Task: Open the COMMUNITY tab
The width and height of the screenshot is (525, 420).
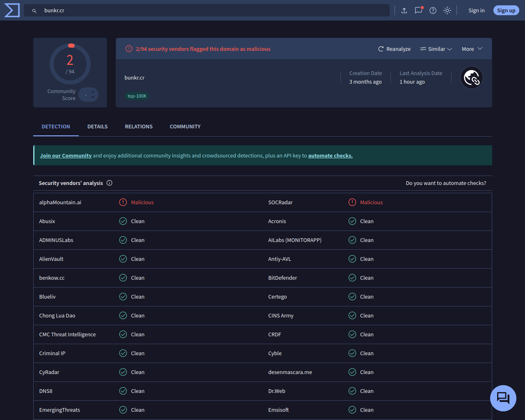Action: click(185, 127)
